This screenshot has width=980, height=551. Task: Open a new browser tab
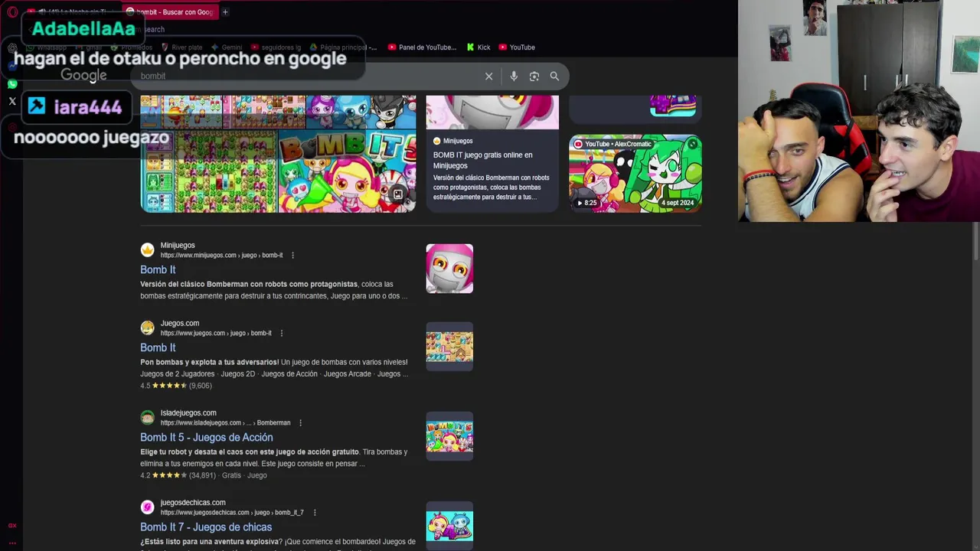(x=225, y=11)
